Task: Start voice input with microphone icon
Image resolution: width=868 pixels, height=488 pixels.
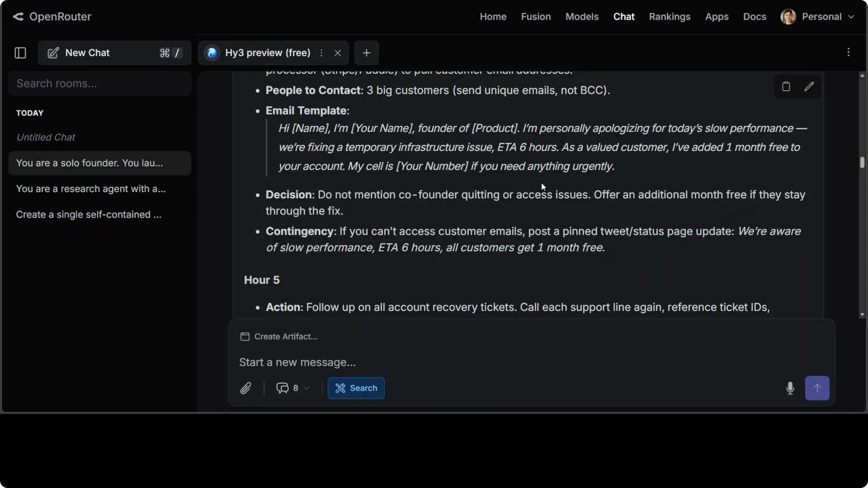Action: pos(790,388)
